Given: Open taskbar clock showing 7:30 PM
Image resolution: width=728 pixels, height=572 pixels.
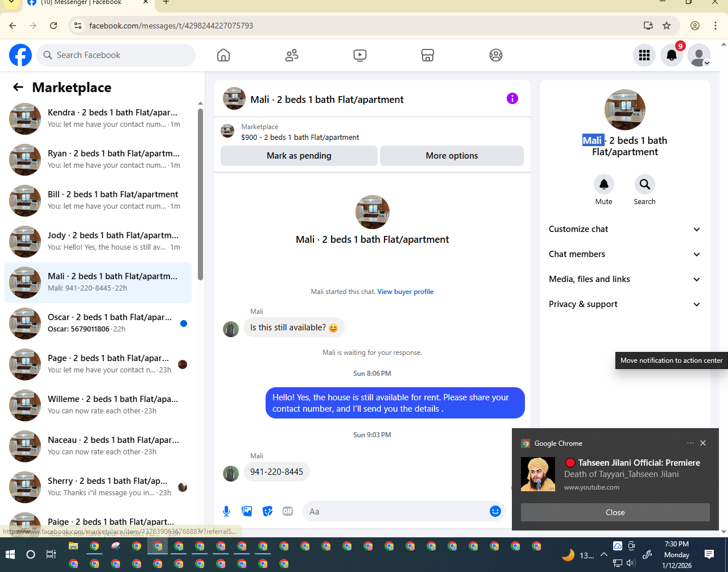Looking at the screenshot, I should (x=677, y=555).
